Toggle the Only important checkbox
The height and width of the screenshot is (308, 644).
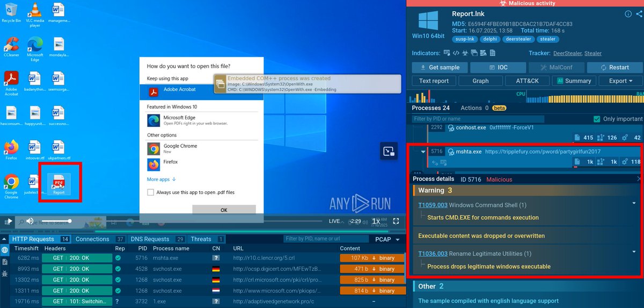(597, 119)
